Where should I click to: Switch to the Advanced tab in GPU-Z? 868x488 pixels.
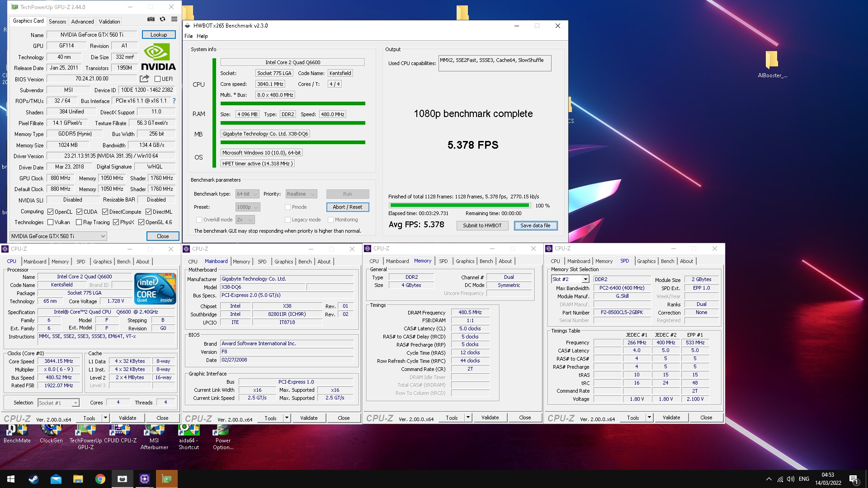tap(82, 21)
